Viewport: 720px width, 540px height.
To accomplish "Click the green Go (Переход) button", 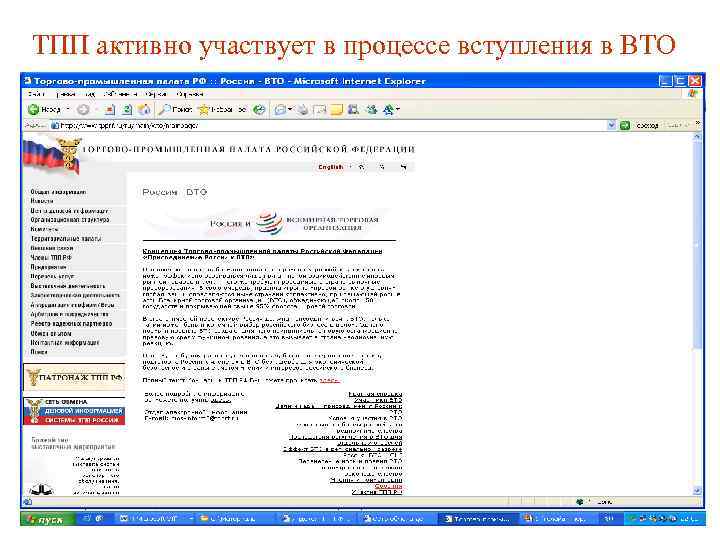I will click(640, 125).
